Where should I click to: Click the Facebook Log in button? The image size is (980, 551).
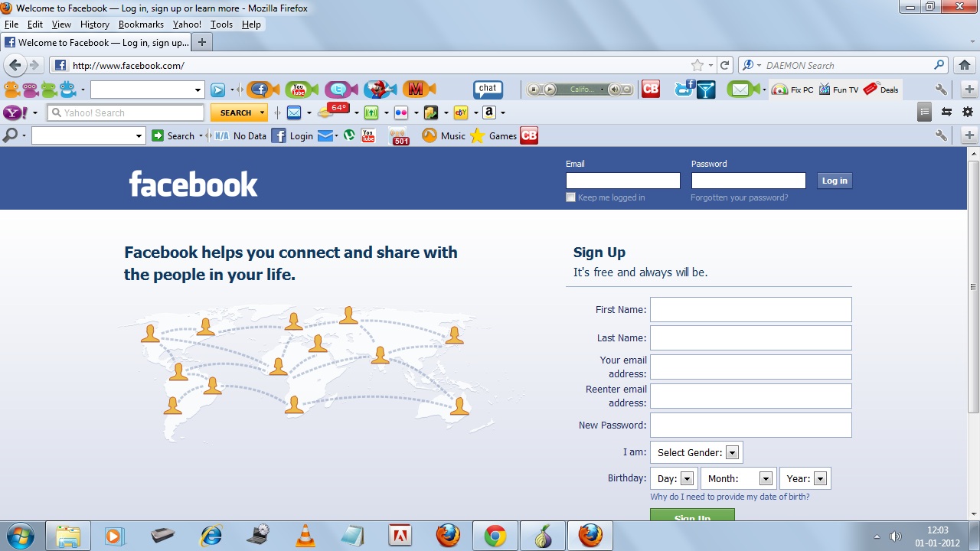pyautogui.click(x=835, y=181)
